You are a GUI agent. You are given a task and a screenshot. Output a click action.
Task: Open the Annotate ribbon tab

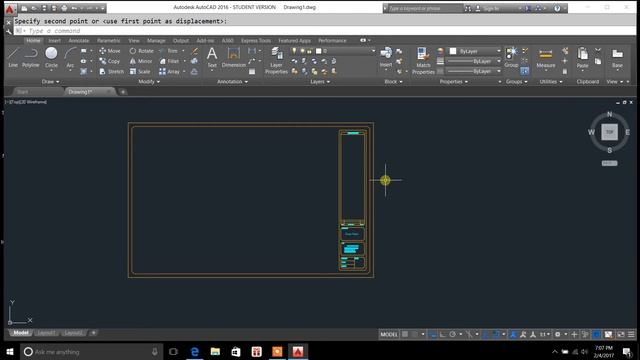coord(79,40)
